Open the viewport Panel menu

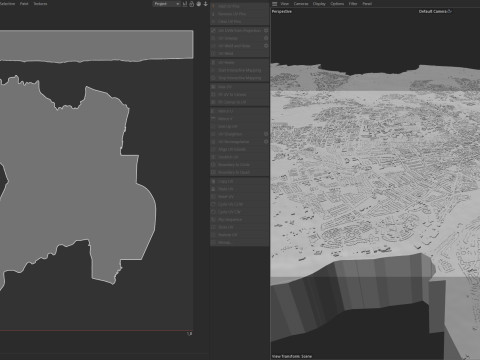click(x=367, y=4)
